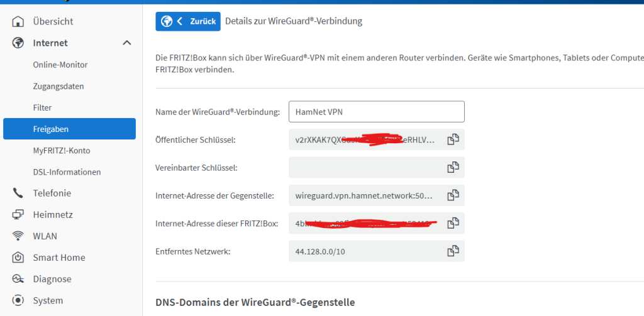Copy the Internet-Adresse der Gegenstelle
Image resolution: width=644 pixels, height=316 pixels.
(x=452, y=195)
